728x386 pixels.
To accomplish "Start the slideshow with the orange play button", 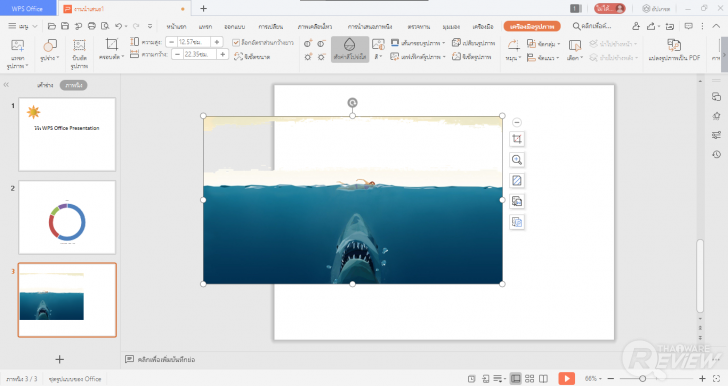I will (566, 379).
